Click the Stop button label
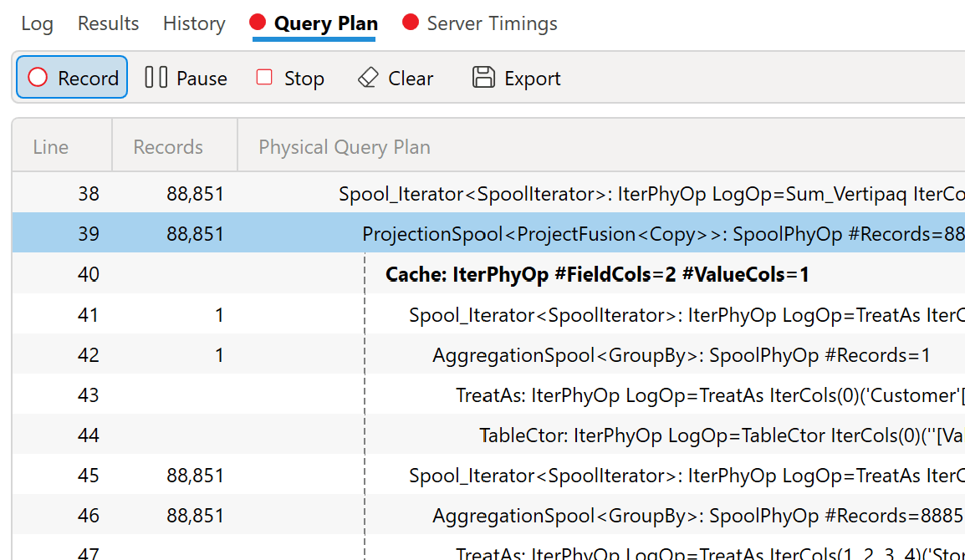The height and width of the screenshot is (560, 965). tap(304, 79)
